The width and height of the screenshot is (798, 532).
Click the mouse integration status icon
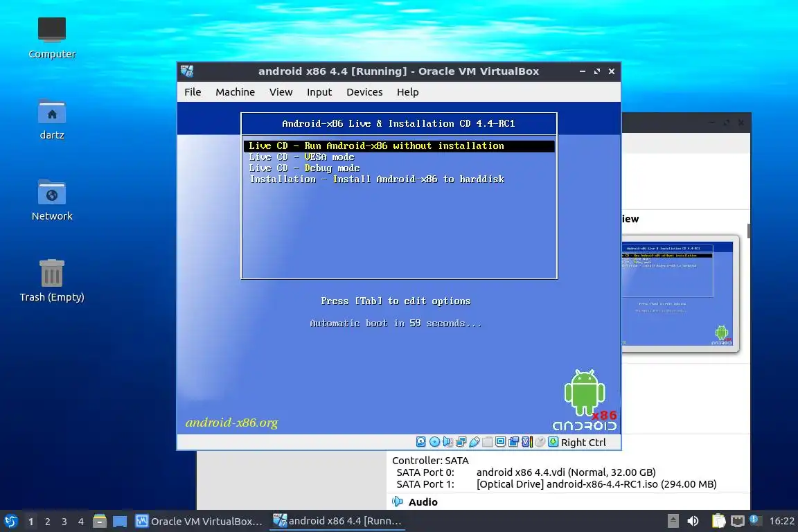click(x=540, y=442)
